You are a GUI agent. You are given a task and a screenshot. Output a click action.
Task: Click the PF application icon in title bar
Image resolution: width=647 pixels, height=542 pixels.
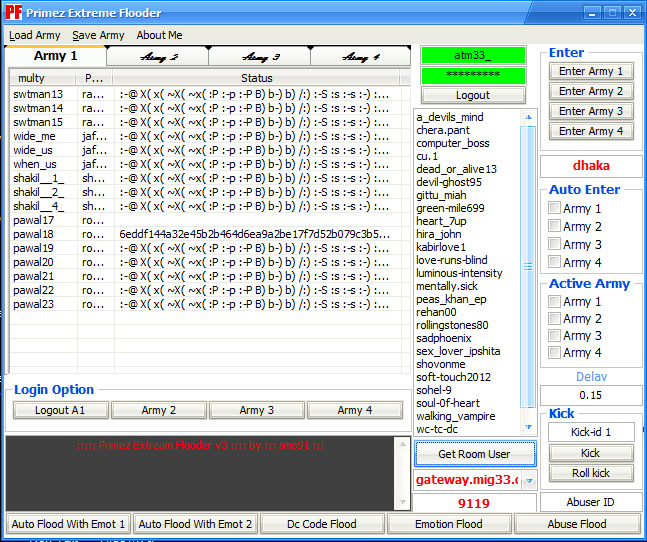pos(13,12)
